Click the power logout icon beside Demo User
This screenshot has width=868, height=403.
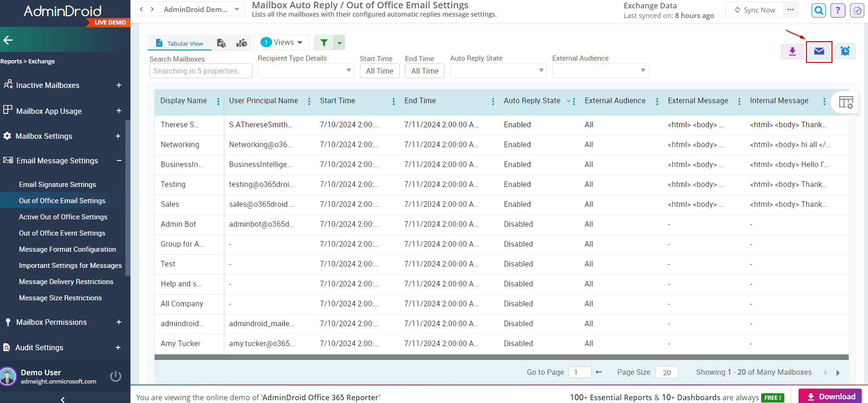click(x=116, y=376)
